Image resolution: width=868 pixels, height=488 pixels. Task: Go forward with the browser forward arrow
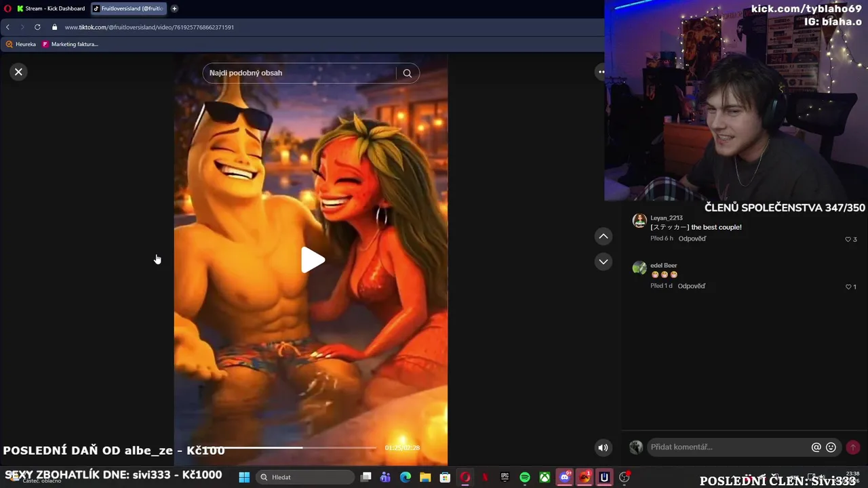tap(22, 27)
